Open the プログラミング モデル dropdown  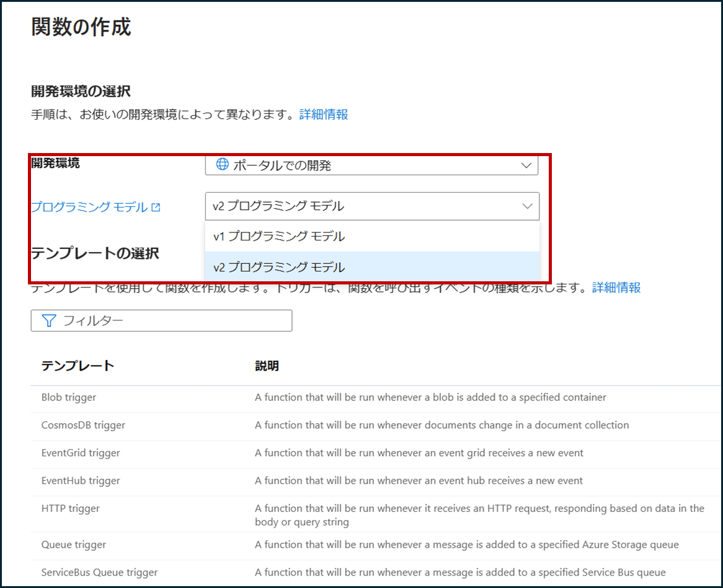point(372,206)
